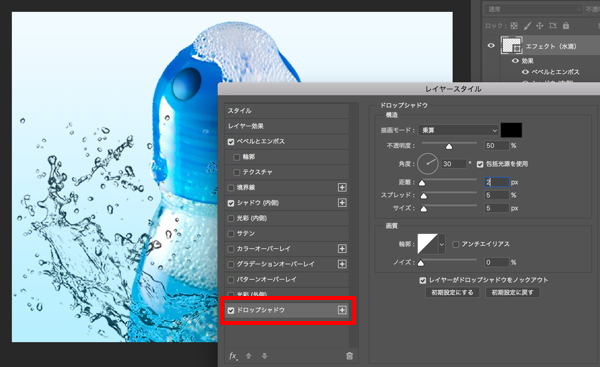Click the スプレッド percent value field
The image size is (600, 367).
(497, 195)
